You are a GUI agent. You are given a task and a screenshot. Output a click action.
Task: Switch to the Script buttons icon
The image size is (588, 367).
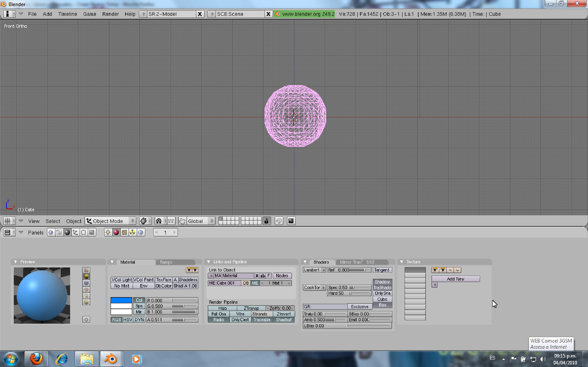tap(59, 232)
